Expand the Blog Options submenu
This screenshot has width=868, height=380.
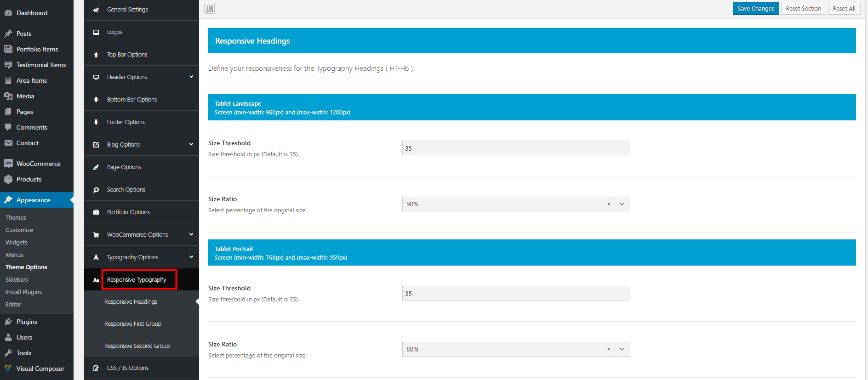(x=191, y=144)
